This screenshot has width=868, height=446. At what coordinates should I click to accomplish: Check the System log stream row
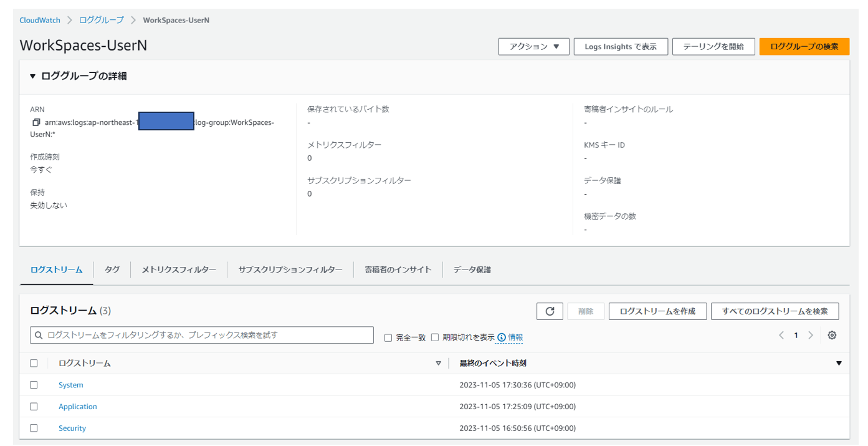(34, 385)
